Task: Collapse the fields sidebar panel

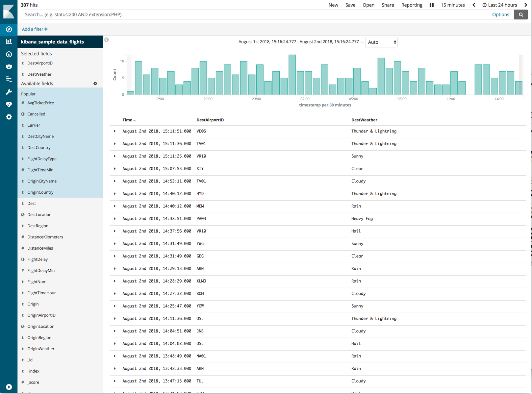Action: point(107,40)
